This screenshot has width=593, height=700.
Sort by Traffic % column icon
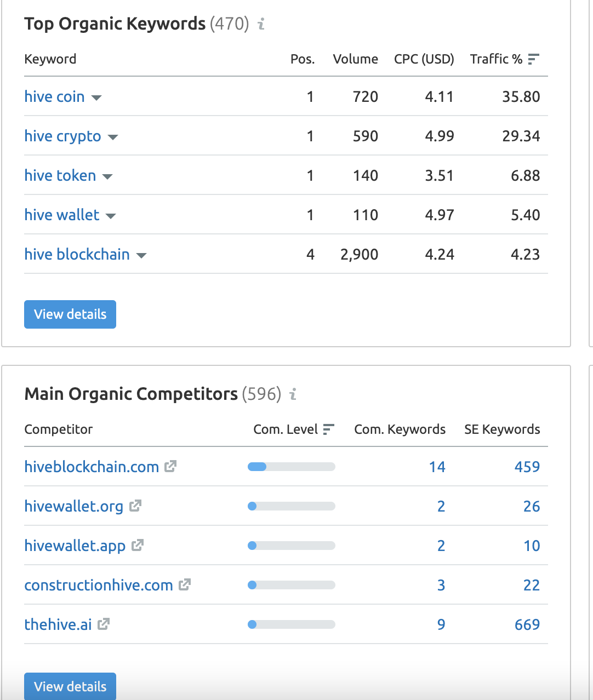pos(534,59)
